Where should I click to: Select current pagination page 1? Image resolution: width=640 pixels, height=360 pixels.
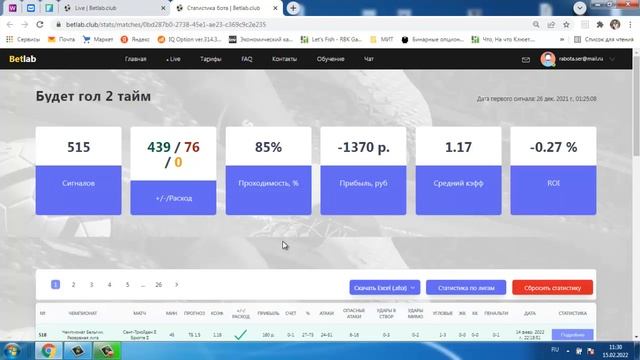coord(56,284)
